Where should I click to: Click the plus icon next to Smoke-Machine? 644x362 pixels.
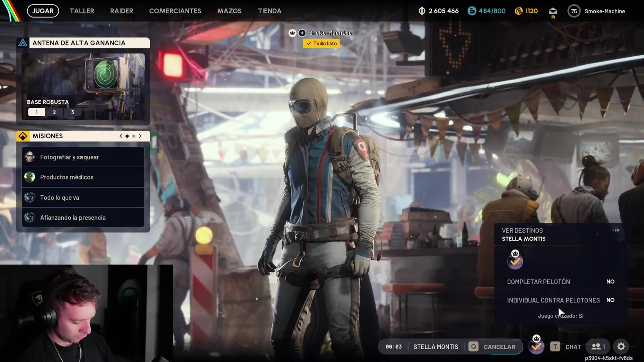(x=302, y=33)
